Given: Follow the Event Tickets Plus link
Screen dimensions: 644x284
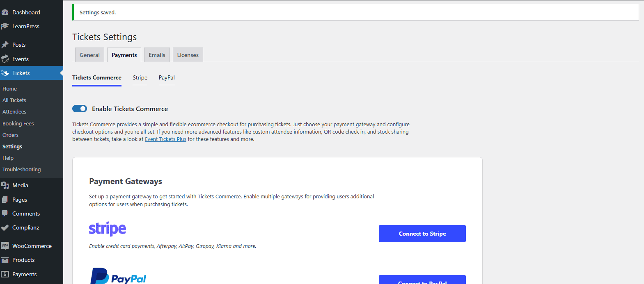Looking at the screenshot, I should click(x=165, y=139).
